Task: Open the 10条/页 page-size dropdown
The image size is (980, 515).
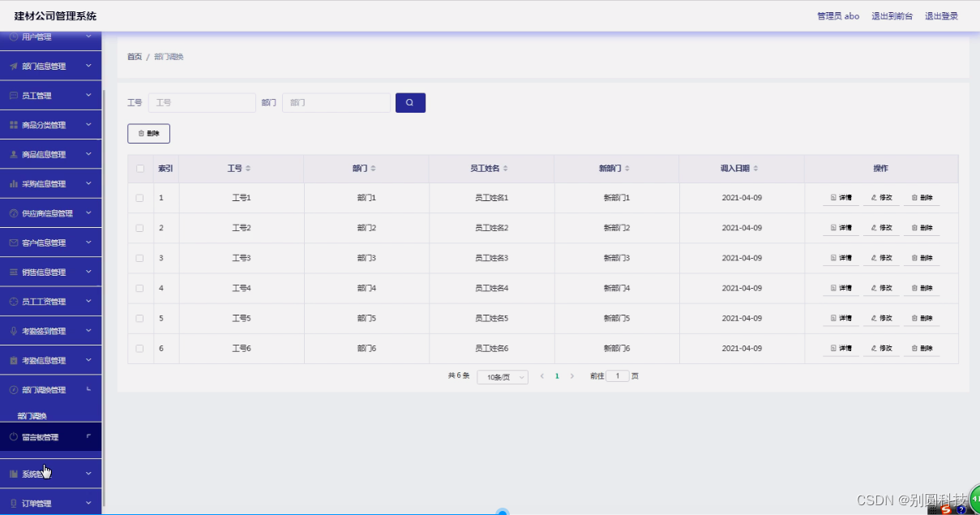Action: 503,376
